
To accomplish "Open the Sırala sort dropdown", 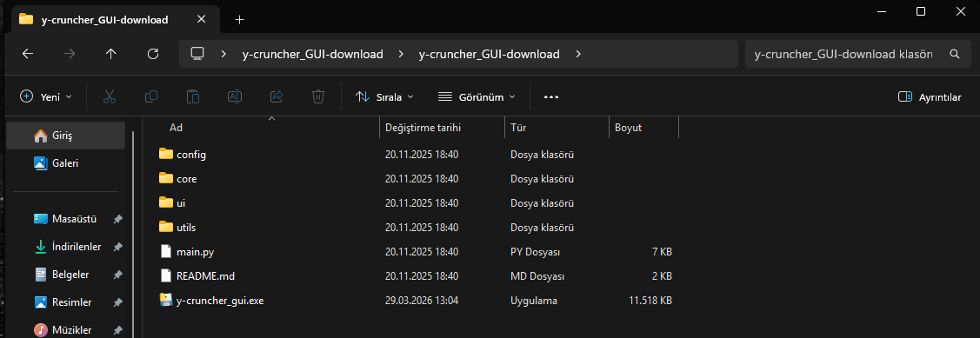I will 384,96.
